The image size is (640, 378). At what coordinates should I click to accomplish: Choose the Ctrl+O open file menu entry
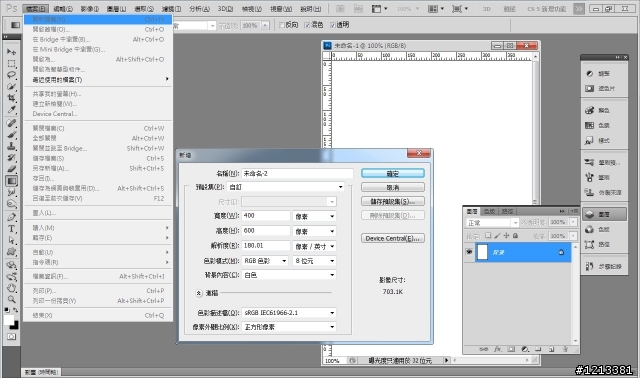point(98,29)
